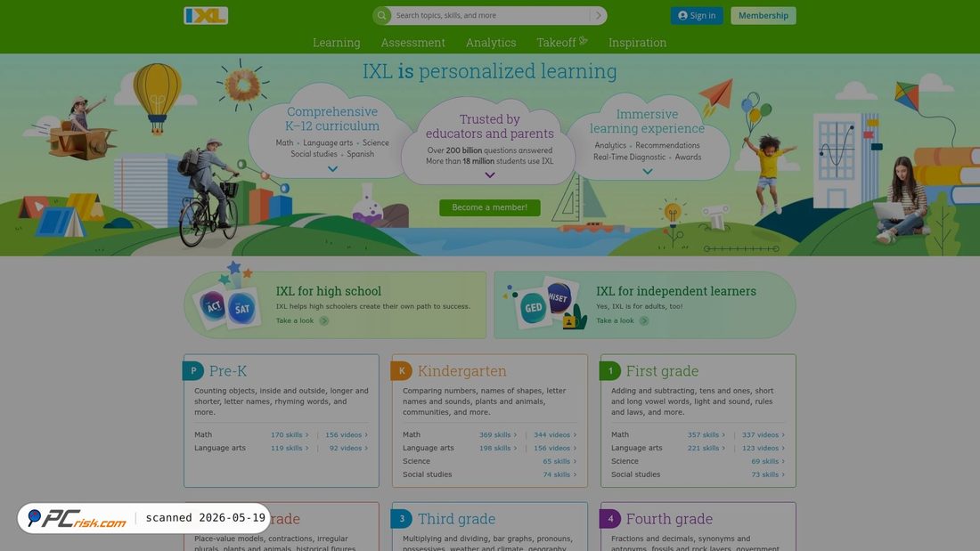
Task: Click the Membership button
Action: tap(764, 16)
